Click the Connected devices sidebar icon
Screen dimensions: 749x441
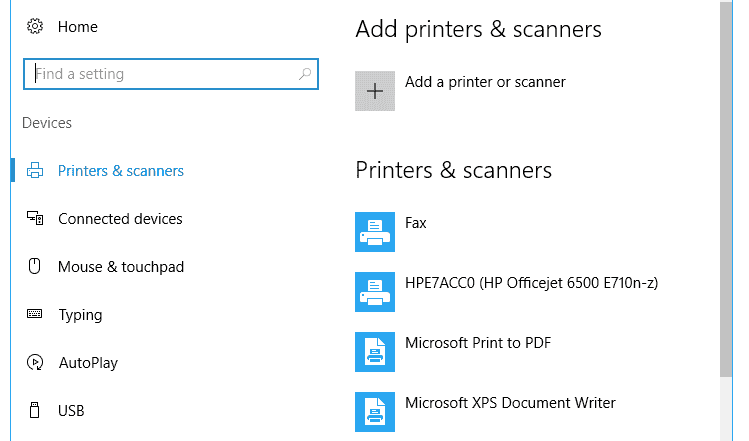click(x=35, y=218)
